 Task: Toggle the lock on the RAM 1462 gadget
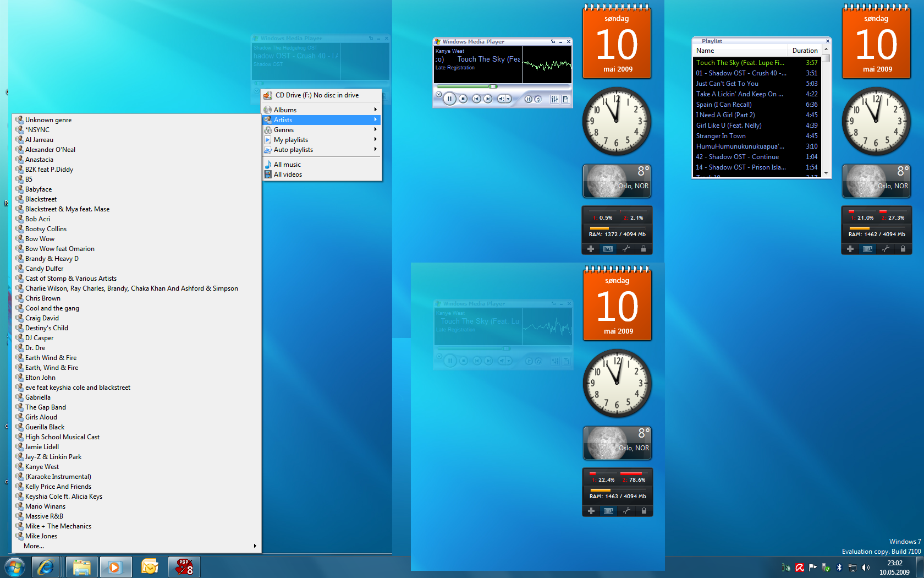[x=903, y=249]
